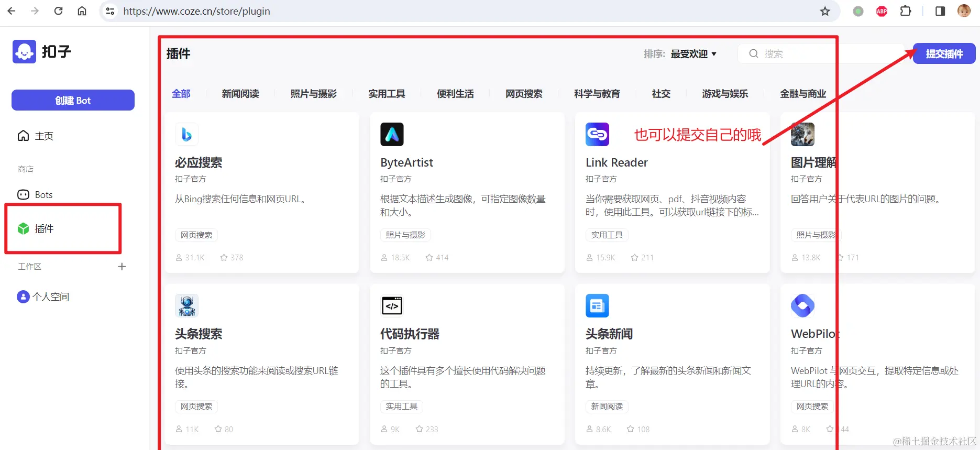Click the user count 31.1K on 必应搜索
This screenshot has height=450, width=980.
(x=190, y=258)
